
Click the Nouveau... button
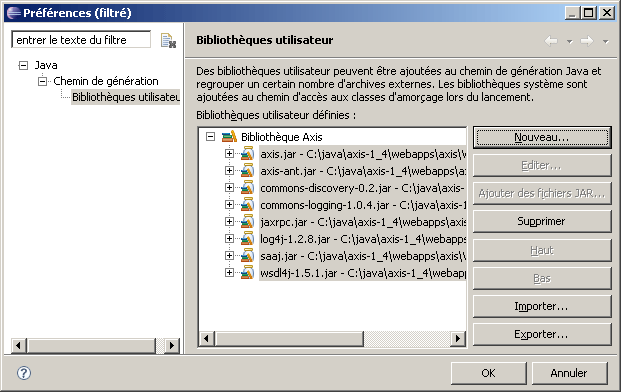point(542,137)
